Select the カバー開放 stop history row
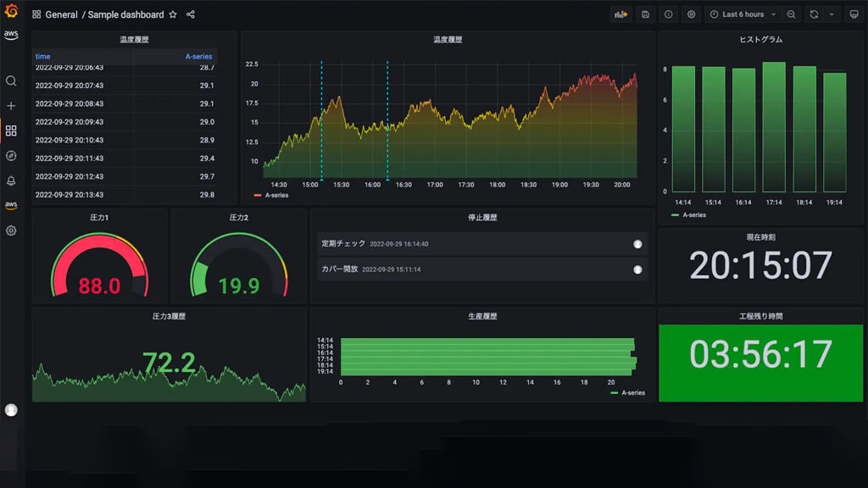Viewport: 868px width, 488px height. (482, 269)
